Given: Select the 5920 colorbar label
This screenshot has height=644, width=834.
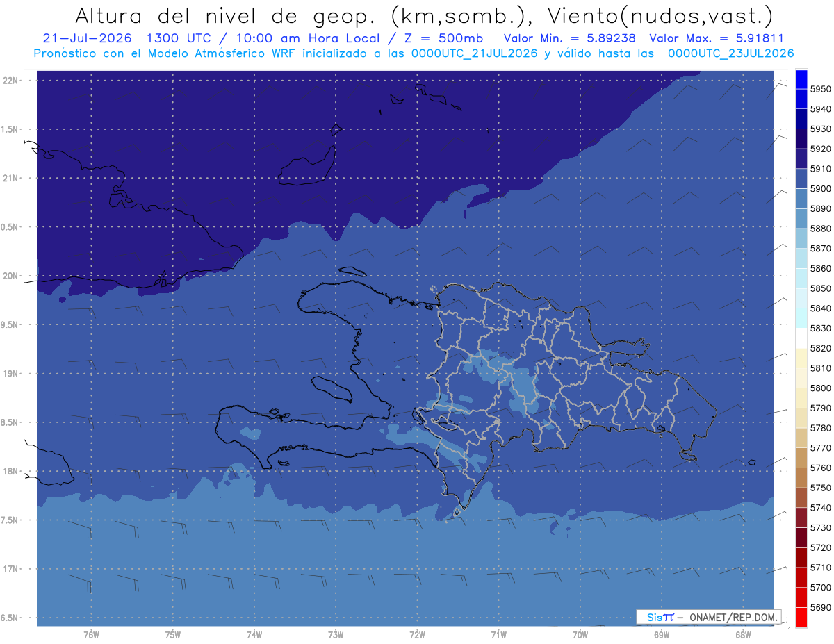Looking at the screenshot, I should [x=821, y=149].
